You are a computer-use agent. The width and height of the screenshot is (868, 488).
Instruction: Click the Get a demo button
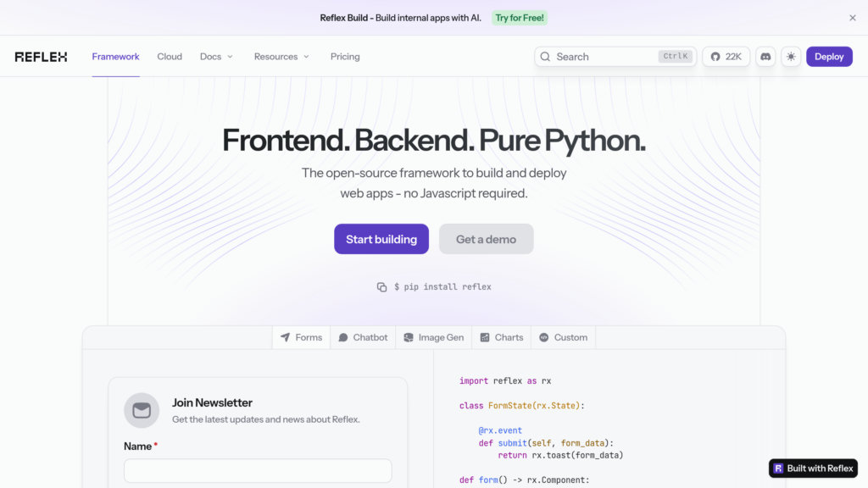coord(486,239)
